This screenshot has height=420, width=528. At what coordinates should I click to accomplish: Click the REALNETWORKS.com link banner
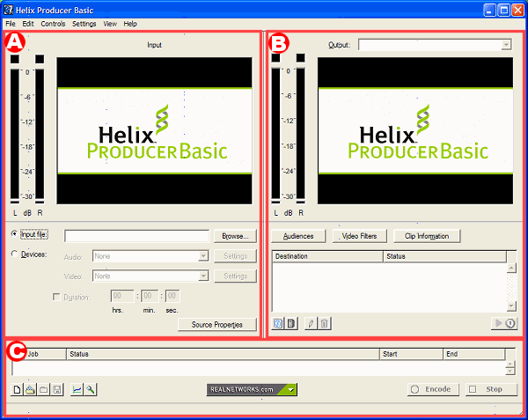[252, 389]
